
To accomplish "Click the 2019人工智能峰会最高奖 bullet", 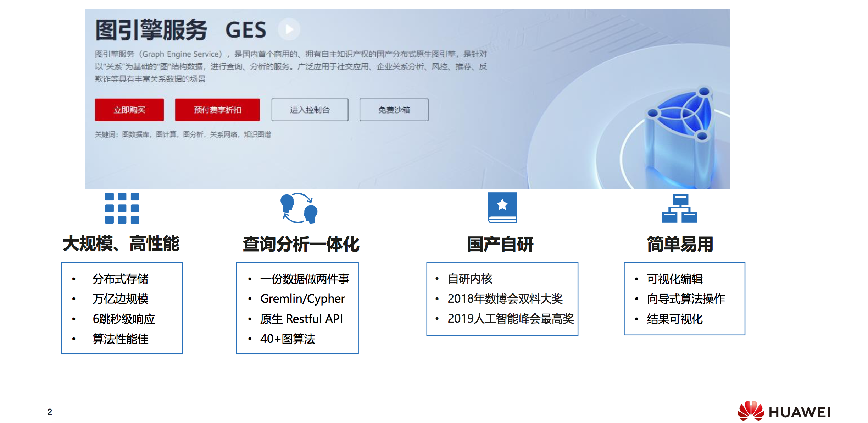I will click(510, 319).
